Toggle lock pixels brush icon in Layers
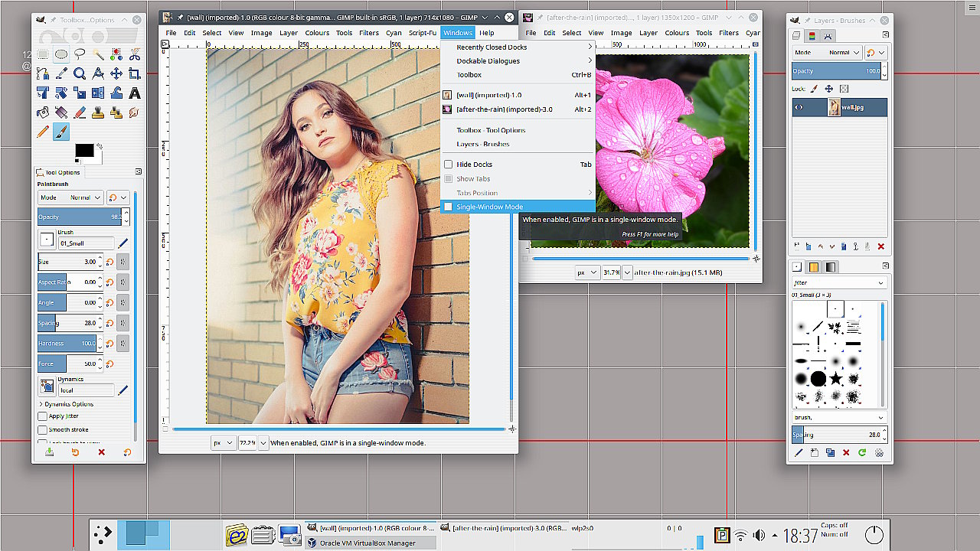 coord(815,89)
